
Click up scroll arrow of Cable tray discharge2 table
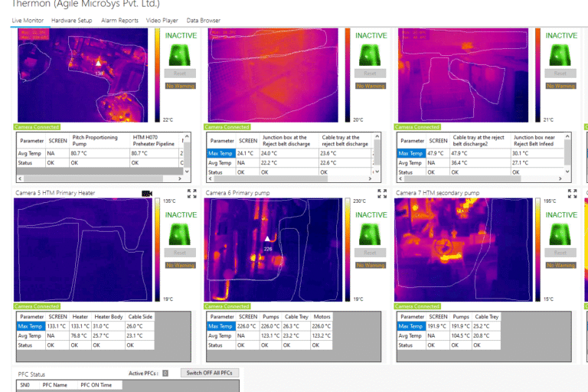point(567,136)
